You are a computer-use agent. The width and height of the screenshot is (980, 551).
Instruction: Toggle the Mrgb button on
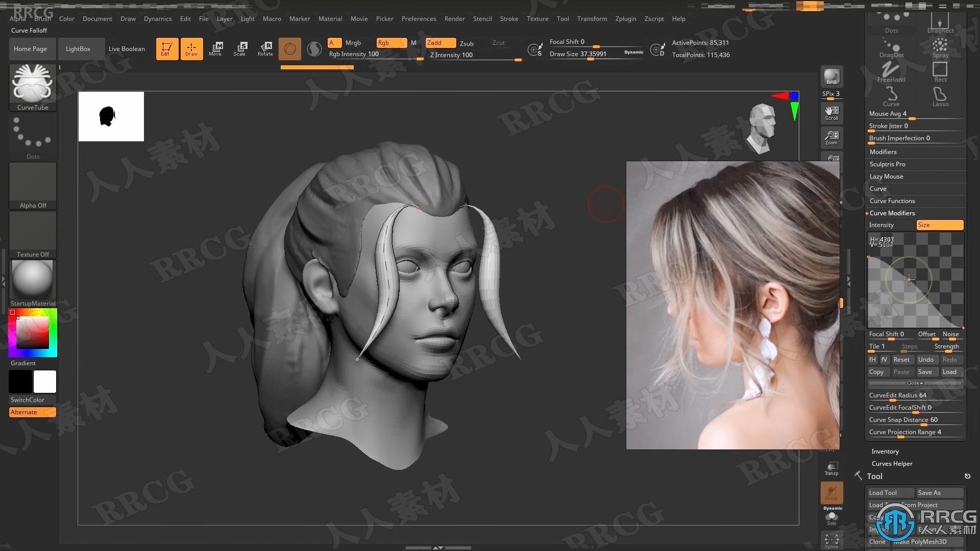(x=353, y=42)
